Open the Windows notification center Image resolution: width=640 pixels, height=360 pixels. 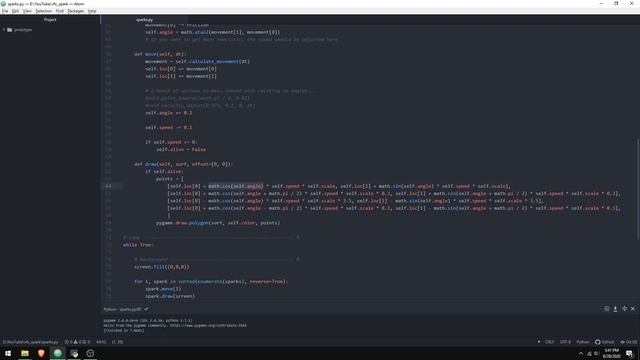click(x=629, y=353)
